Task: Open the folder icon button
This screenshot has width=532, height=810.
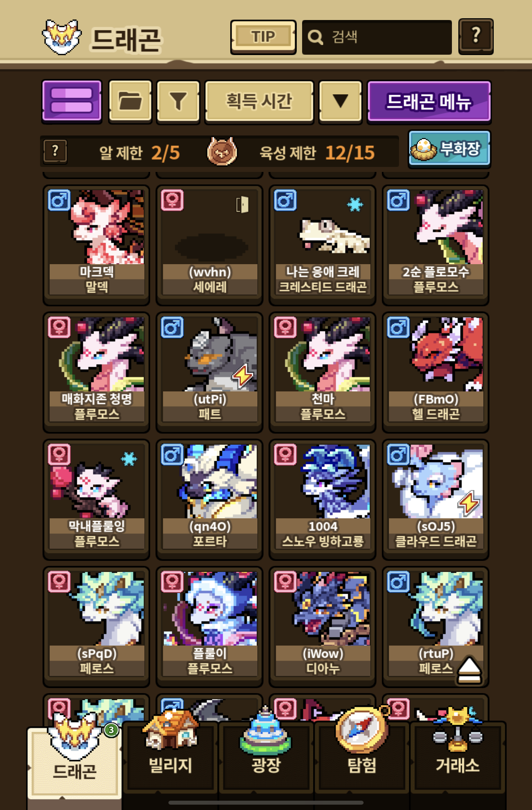Action: click(130, 101)
